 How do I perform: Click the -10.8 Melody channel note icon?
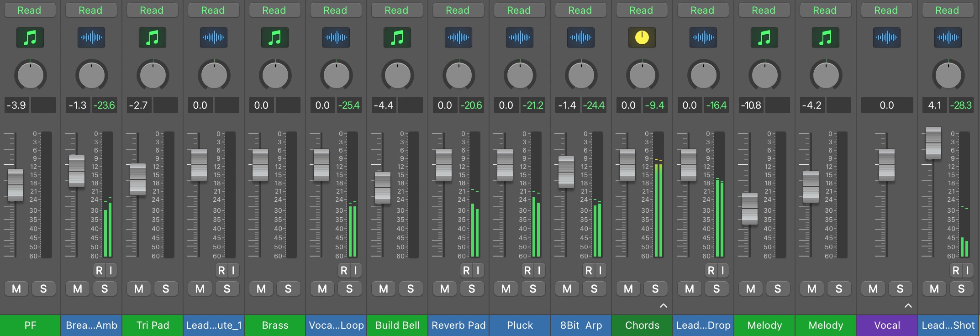[764, 37]
